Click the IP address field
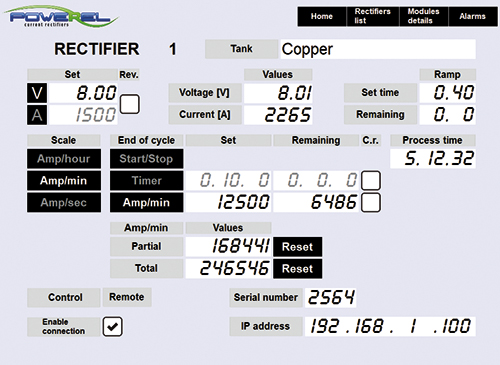The width and height of the screenshot is (500, 365). pyautogui.click(x=390, y=326)
